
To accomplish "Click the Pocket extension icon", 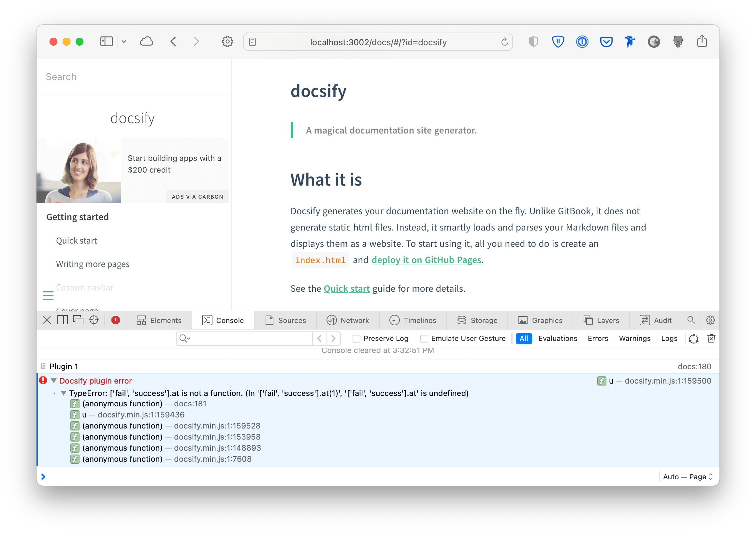I will tap(606, 42).
